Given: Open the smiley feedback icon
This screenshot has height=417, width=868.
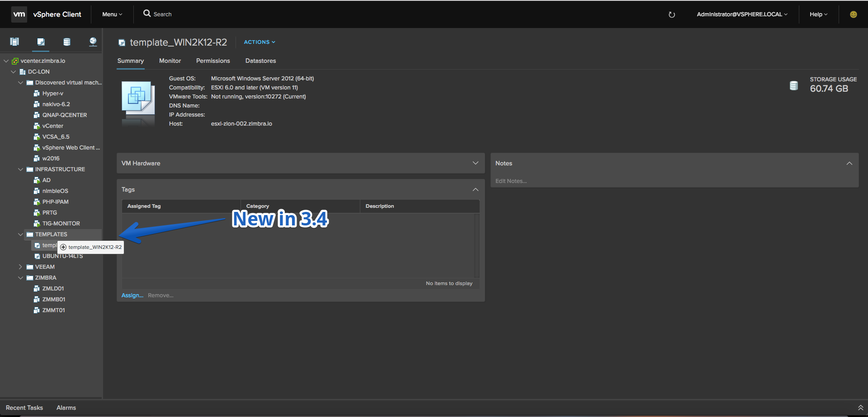Looking at the screenshot, I should tap(854, 14).
